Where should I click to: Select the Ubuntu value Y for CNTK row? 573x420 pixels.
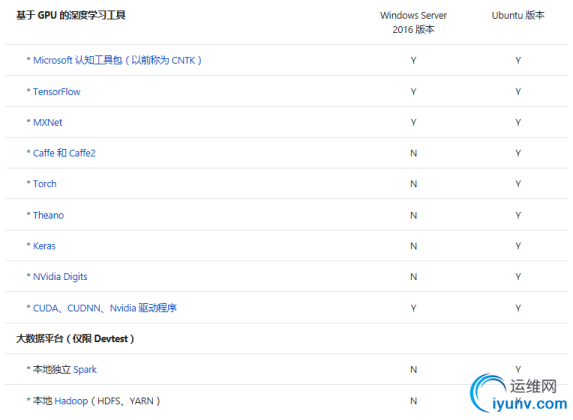coord(518,60)
